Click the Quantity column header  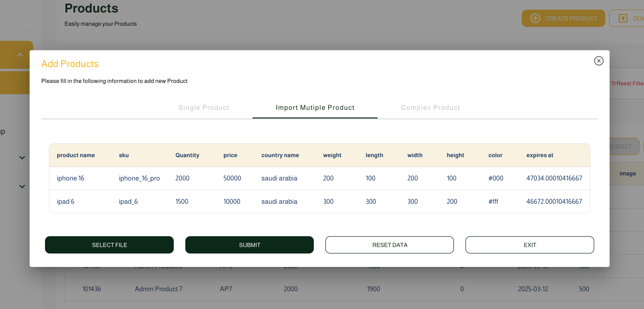click(x=187, y=155)
